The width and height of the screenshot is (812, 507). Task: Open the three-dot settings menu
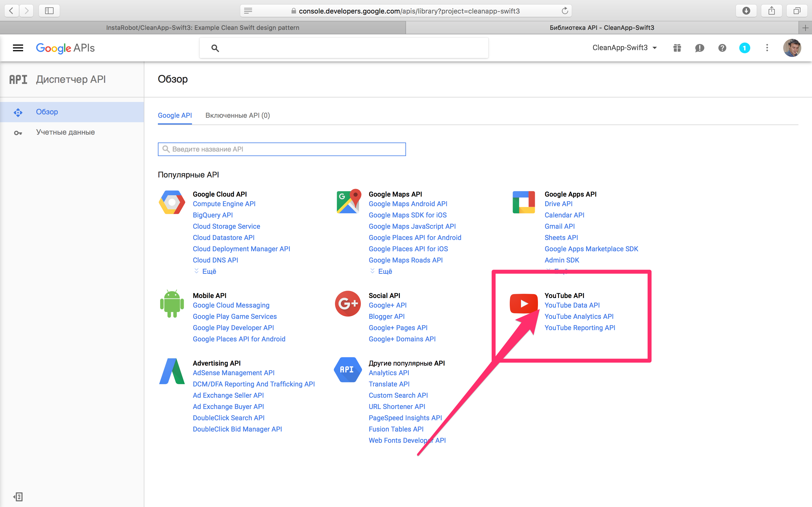coord(767,48)
